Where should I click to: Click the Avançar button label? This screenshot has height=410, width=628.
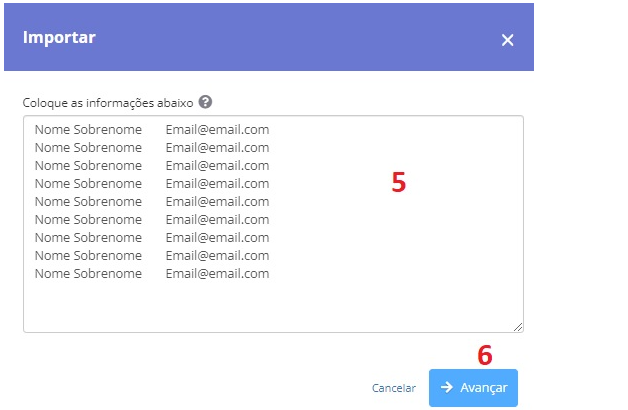coord(484,388)
